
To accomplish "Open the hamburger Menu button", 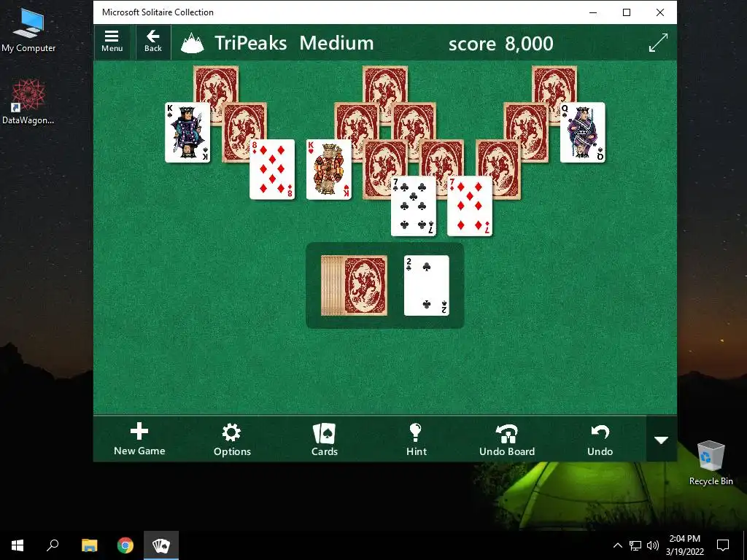I will click(x=112, y=42).
